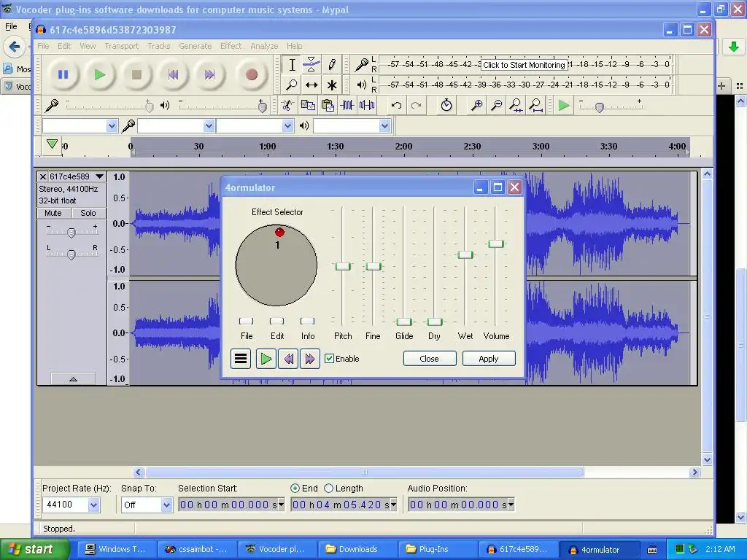Select the Draw pencil tool

332,65
